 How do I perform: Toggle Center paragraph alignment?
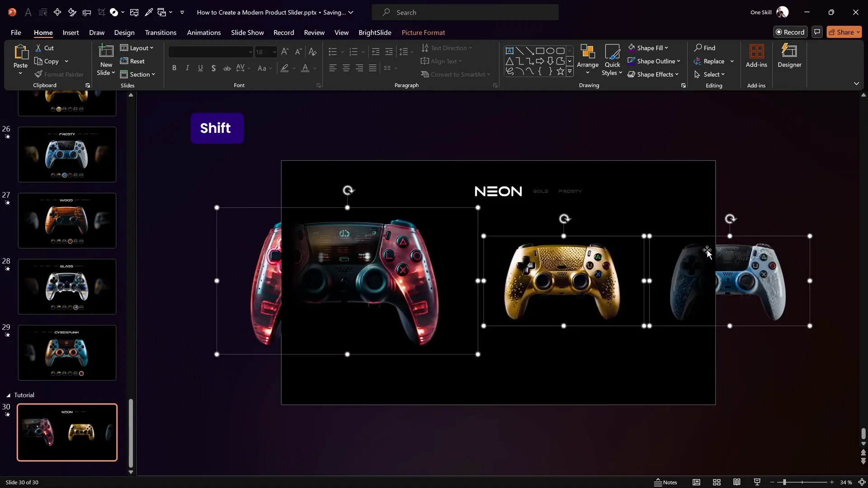[346, 68]
